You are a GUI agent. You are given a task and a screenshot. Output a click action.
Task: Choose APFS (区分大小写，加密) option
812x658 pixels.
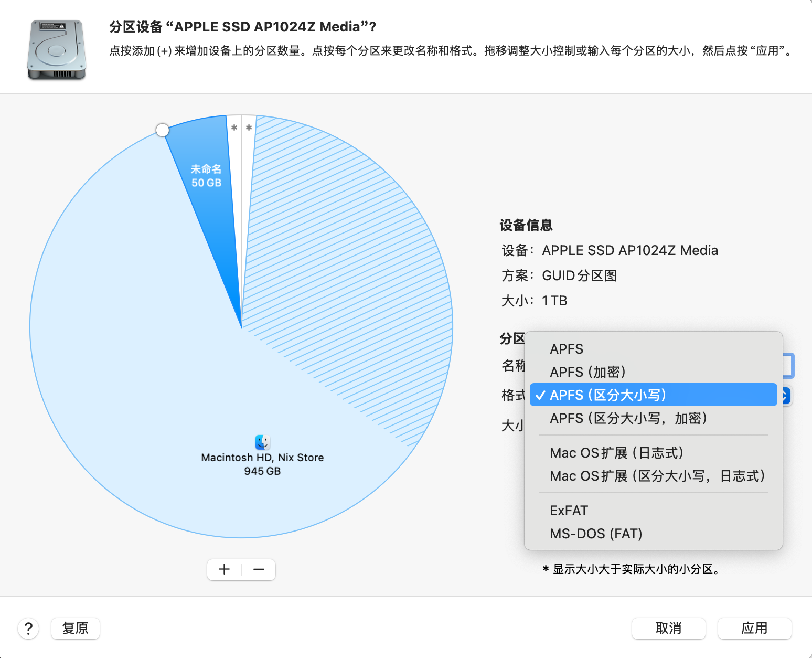click(x=628, y=418)
